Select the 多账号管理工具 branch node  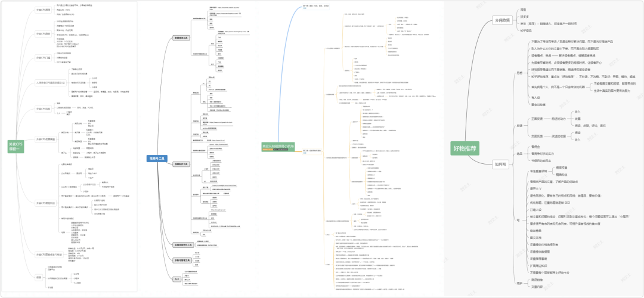tap(182, 260)
